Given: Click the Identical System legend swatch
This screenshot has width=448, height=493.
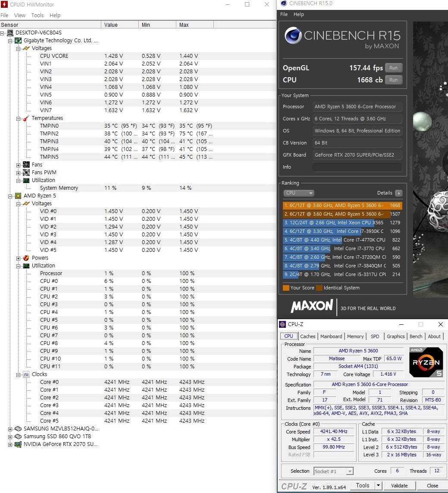Looking at the screenshot, I should pos(319,288).
